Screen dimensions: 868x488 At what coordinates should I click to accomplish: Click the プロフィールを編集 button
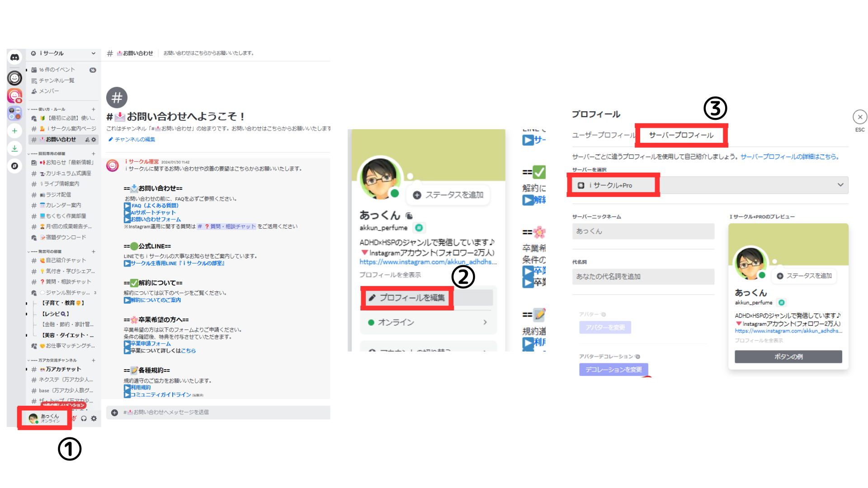point(407,298)
